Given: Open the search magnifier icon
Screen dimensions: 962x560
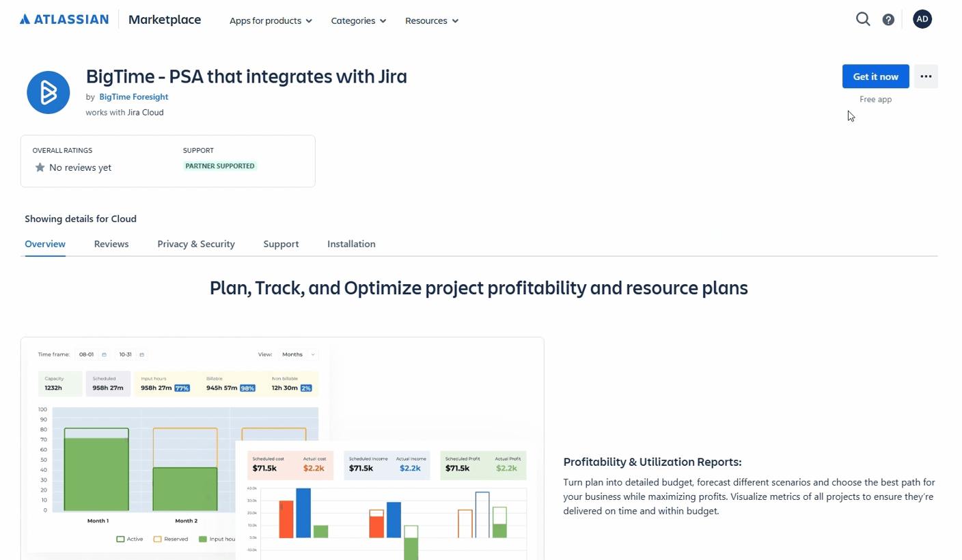Looking at the screenshot, I should 863,19.
